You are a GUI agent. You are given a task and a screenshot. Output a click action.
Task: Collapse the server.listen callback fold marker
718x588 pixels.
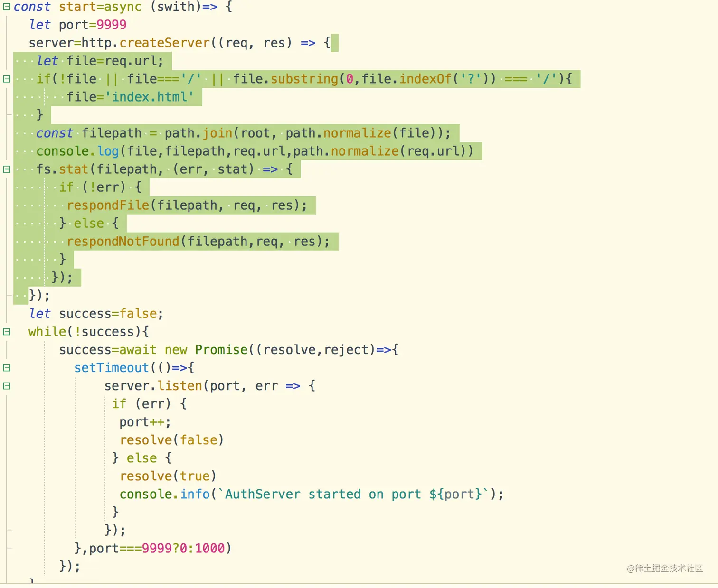point(7,385)
